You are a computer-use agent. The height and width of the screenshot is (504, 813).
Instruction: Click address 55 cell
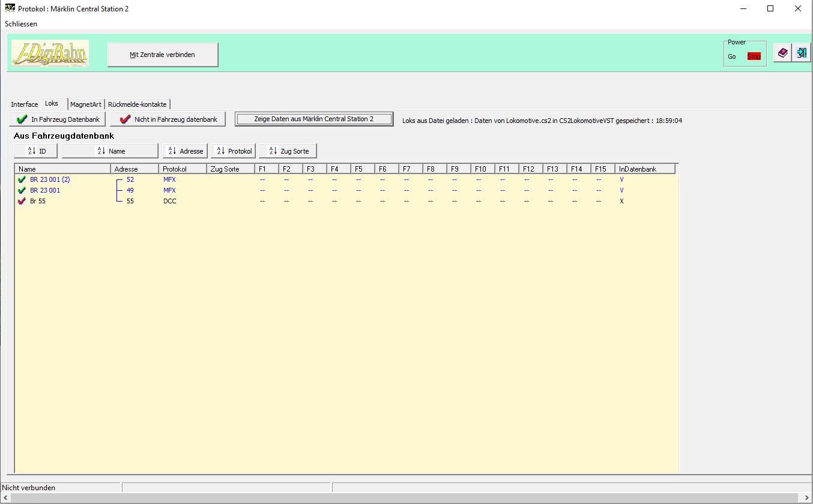tap(130, 201)
